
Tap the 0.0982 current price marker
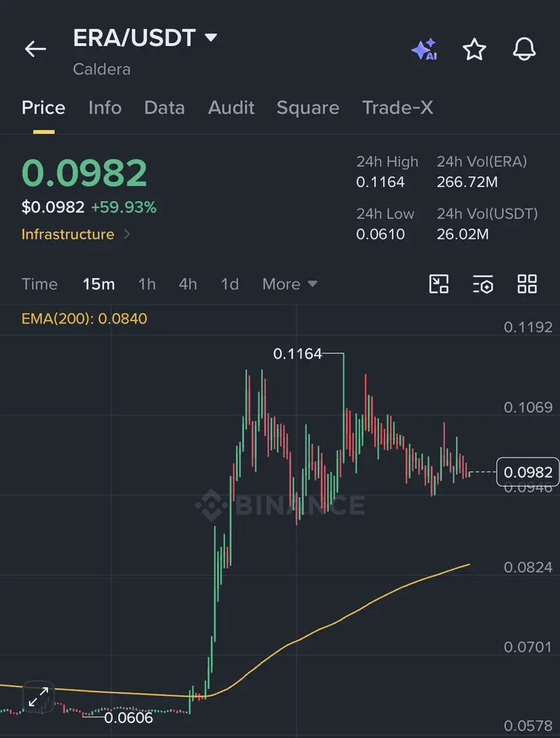click(x=528, y=471)
